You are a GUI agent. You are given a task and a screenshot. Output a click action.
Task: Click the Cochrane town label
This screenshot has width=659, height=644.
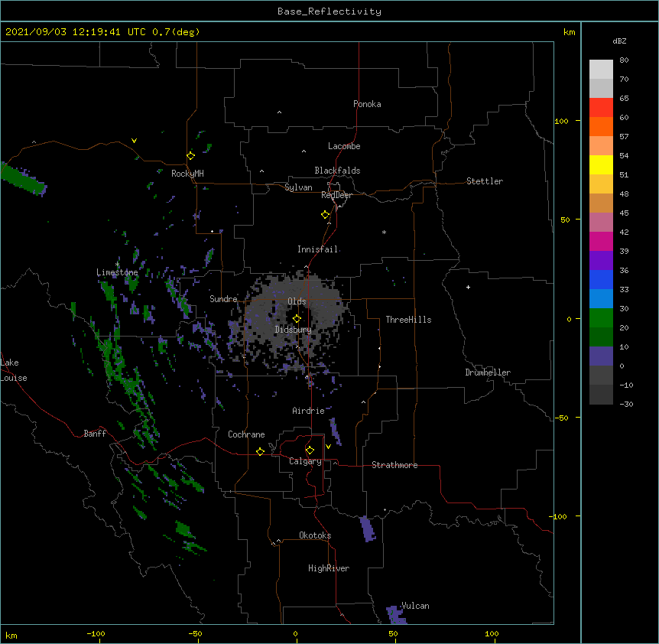pos(246,434)
